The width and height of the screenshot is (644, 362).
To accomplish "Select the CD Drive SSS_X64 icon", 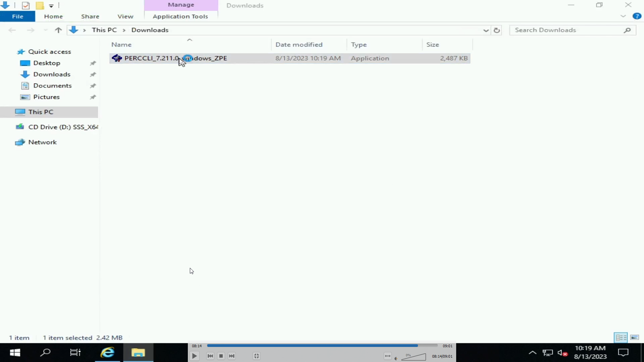I will point(21,127).
